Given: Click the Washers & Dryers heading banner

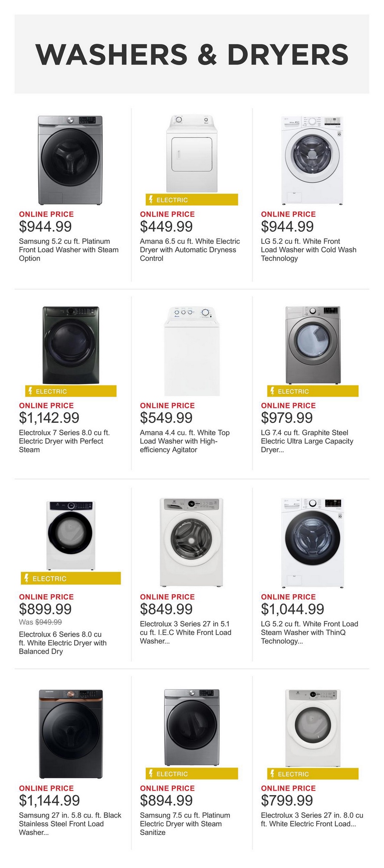Looking at the screenshot, I should pos(192,54).
